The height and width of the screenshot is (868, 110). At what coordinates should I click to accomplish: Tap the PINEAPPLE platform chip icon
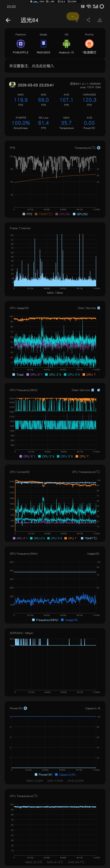(21, 43)
